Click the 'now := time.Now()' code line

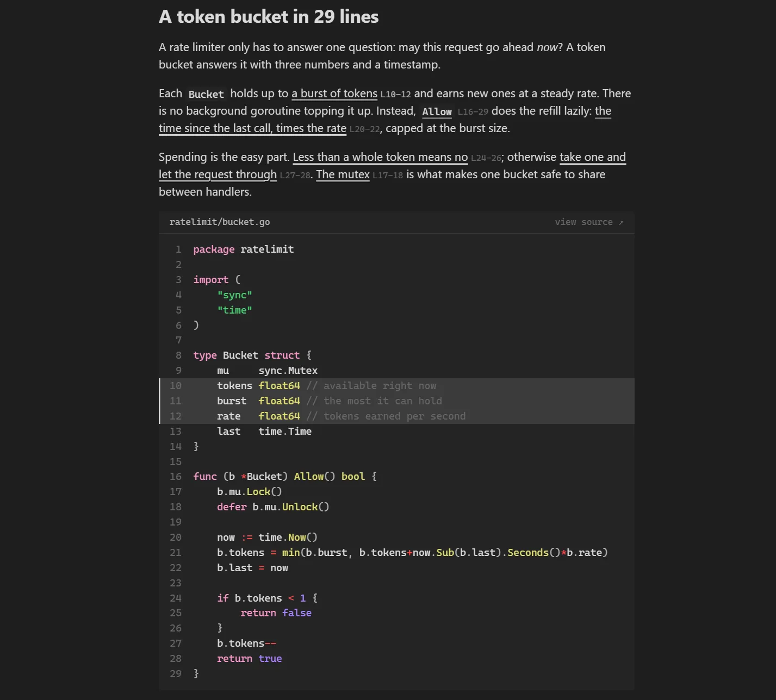tap(268, 537)
